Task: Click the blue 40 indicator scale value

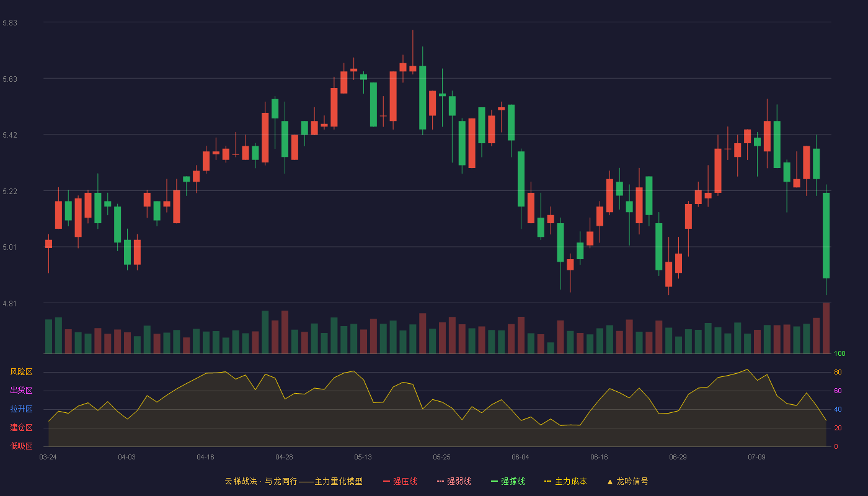Action: coord(838,409)
